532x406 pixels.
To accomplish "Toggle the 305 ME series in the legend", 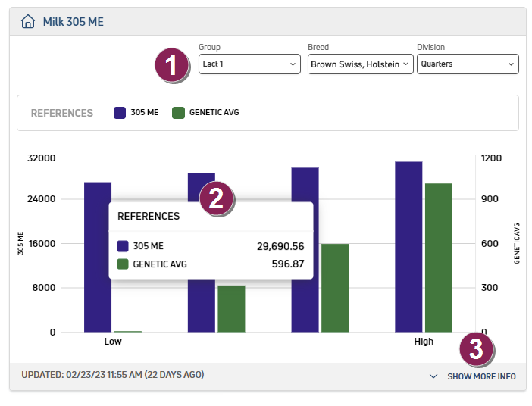I will (x=136, y=113).
